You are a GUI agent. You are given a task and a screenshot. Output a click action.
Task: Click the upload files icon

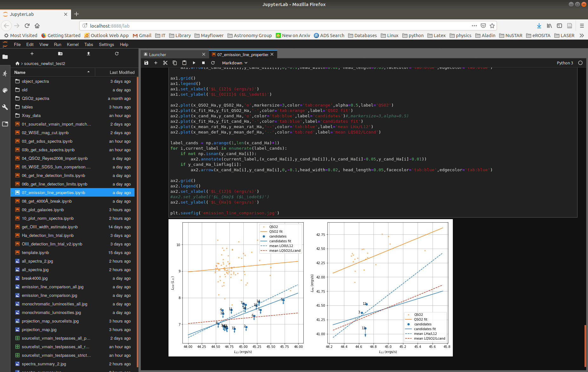(x=89, y=54)
